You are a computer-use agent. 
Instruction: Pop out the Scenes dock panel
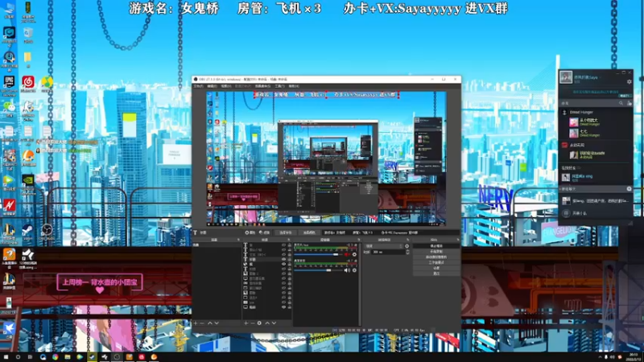click(x=238, y=240)
